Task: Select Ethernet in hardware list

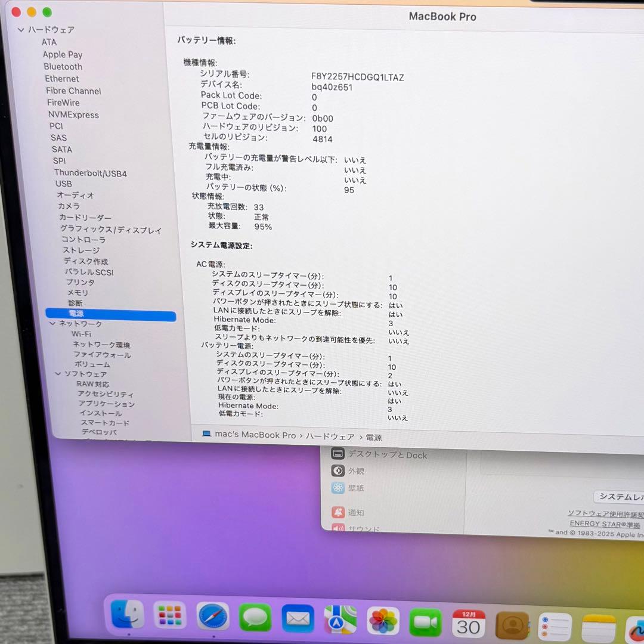Action: [61, 79]
